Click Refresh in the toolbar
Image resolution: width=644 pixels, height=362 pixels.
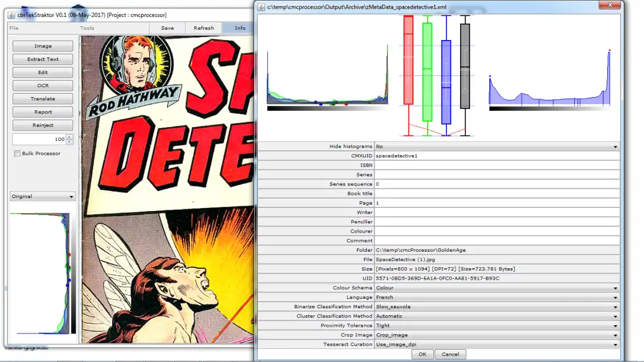(204, 28)
